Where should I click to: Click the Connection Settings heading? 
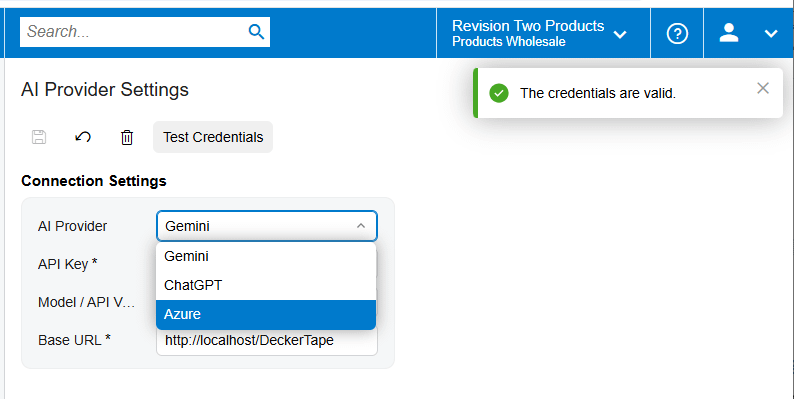coord(94,181)
